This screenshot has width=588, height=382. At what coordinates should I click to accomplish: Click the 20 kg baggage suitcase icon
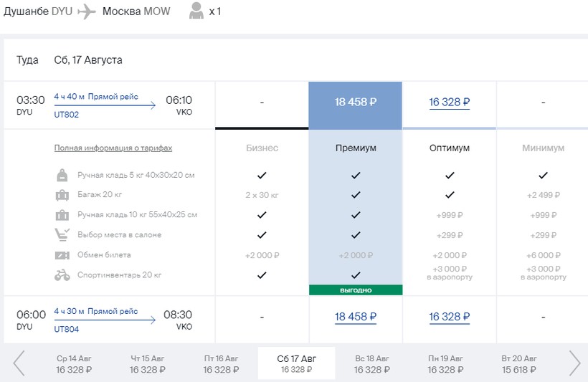point(62,195)
